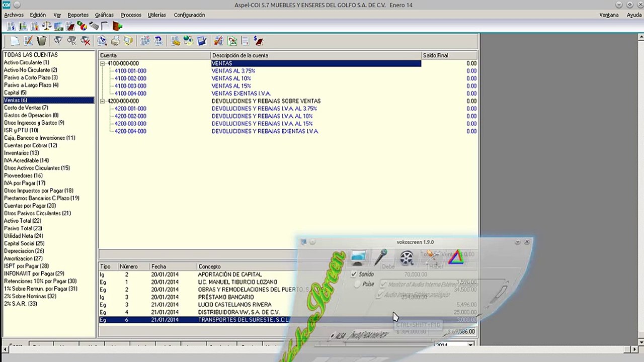This screenshot has height=362, width=644.
Task: Click the first accounts catalog icon in the top toolbar
Action: [11, 26]
